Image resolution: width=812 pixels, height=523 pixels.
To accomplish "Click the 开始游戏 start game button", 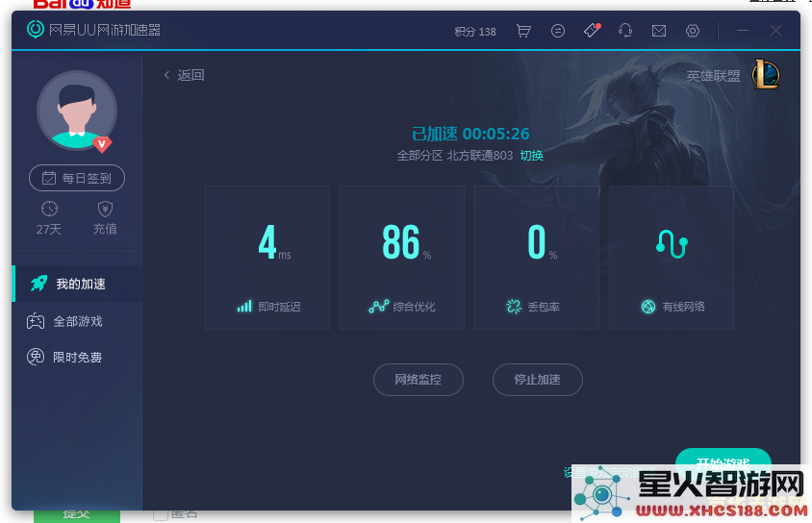I will pos(723,462).
